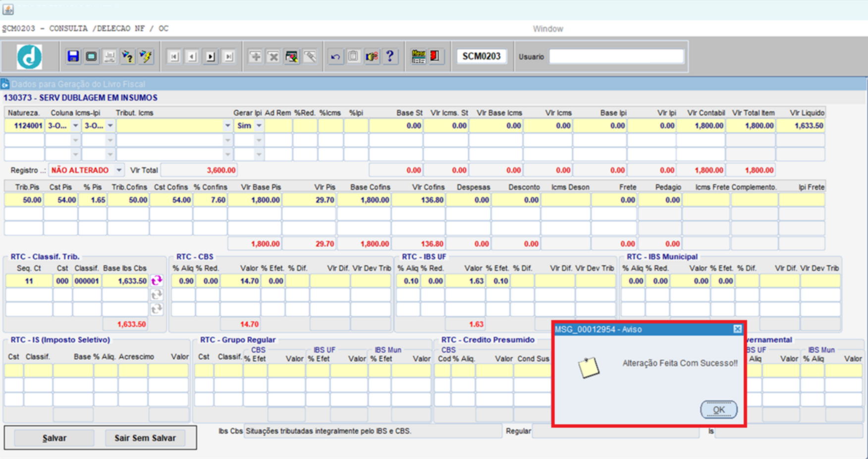Click the Enter Query flashlight-question icon
The width and height of the screenshot is (868, 459).
(128, 57)
